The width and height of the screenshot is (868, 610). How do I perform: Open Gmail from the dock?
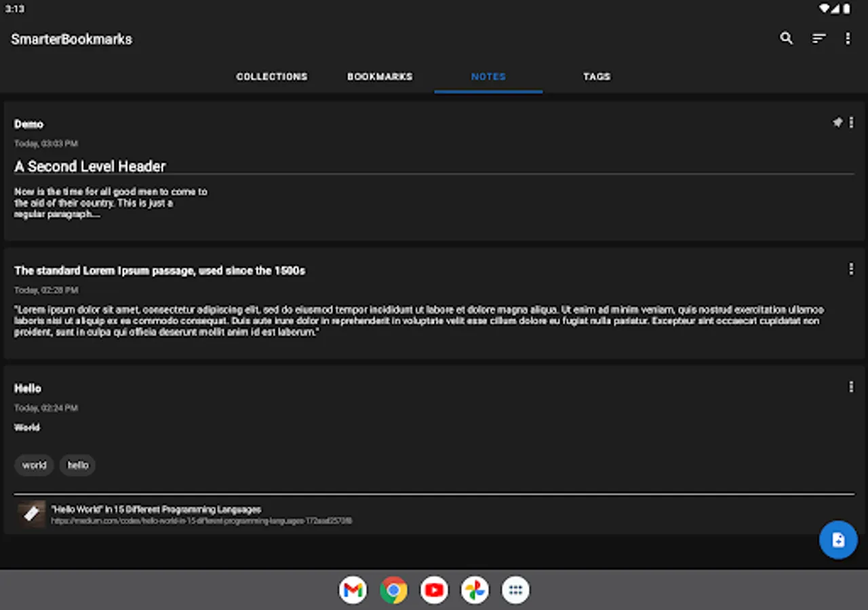pos(353,590)
